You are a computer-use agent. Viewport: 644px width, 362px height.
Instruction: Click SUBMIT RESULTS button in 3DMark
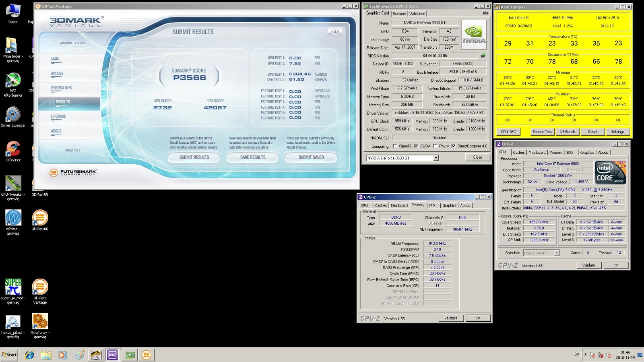pos(194,157)
